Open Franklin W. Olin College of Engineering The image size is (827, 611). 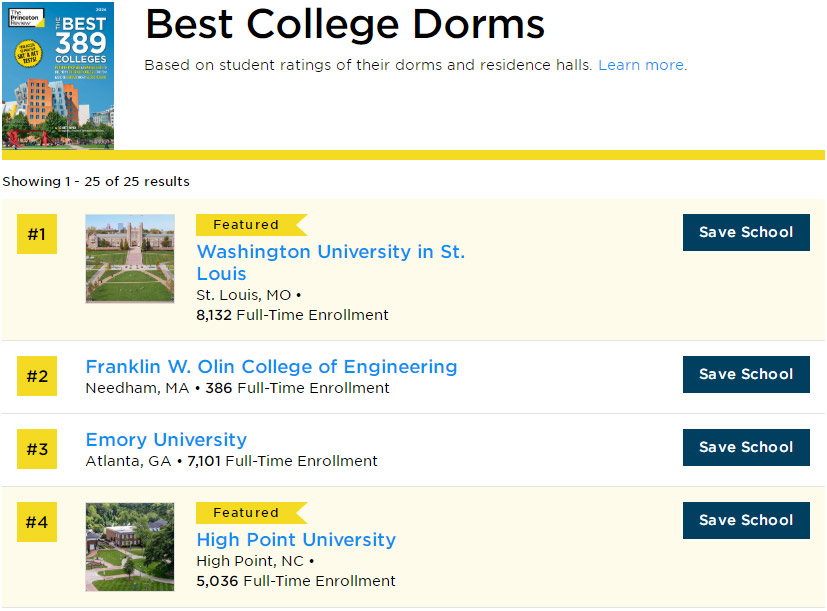271,366
